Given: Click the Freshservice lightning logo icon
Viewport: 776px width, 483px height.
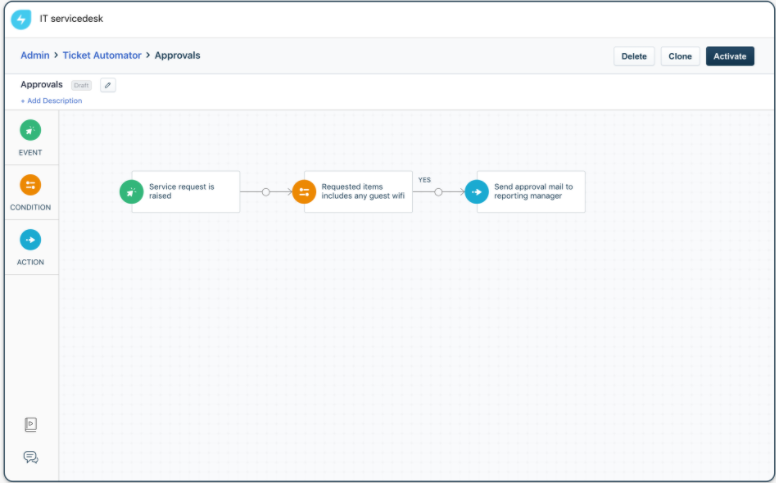Looking at the screenshot, I should pos(21,20).
